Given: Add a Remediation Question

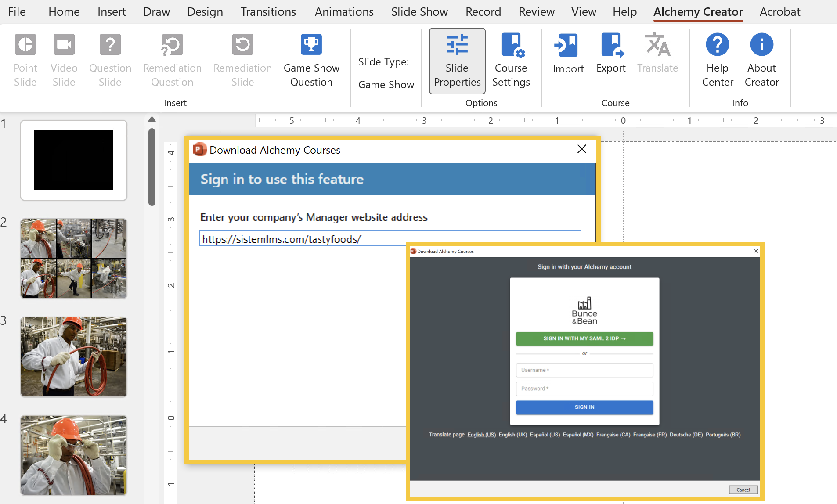Looking at the screenshot, I should click(x=172, y=60).
